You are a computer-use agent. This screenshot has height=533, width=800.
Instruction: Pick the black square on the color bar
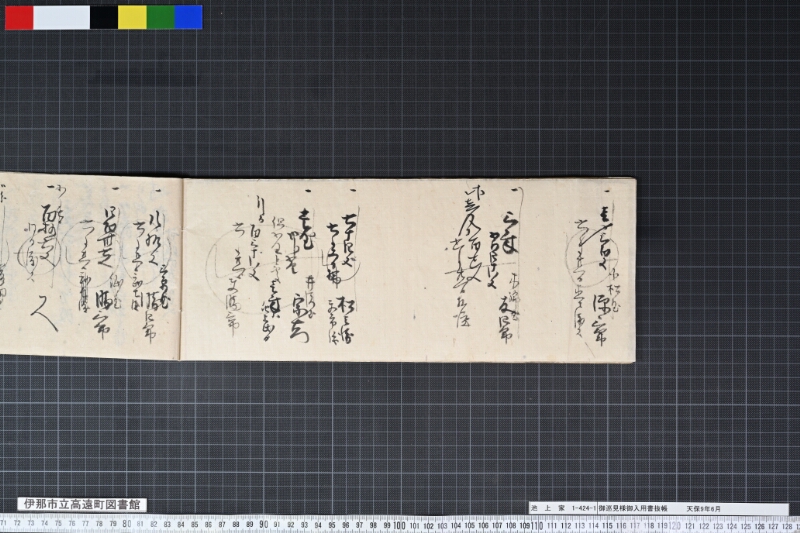(x=104, y=17)
